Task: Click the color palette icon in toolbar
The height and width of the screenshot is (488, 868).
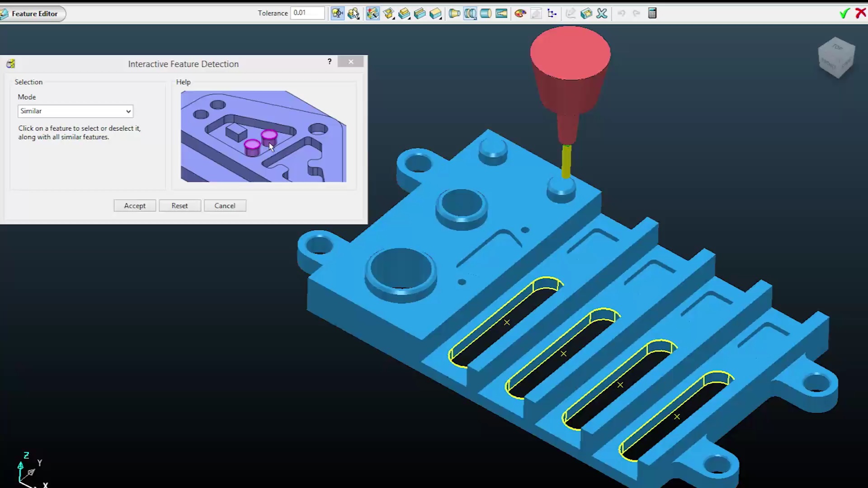Action: click(520, 14)
